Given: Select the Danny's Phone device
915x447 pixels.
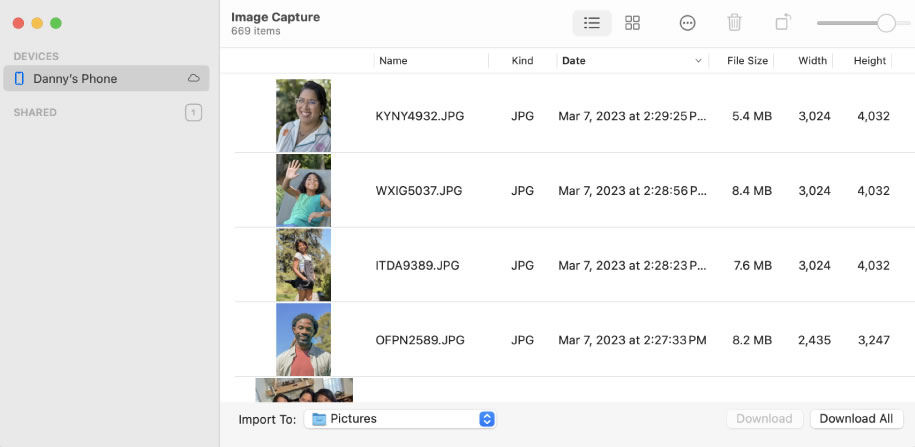Looking at the screenshot, I should click(x=75, y=78).
